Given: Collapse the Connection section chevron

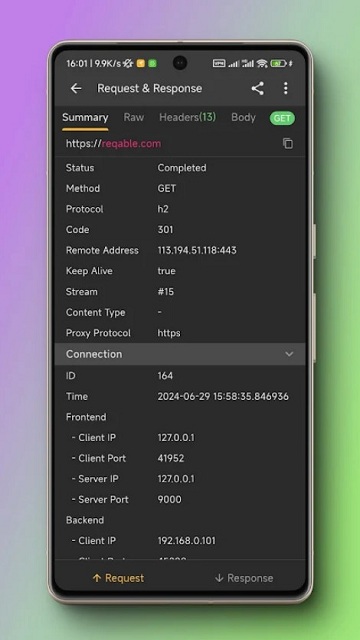Looking at the screenshot, I should point(289,354).
